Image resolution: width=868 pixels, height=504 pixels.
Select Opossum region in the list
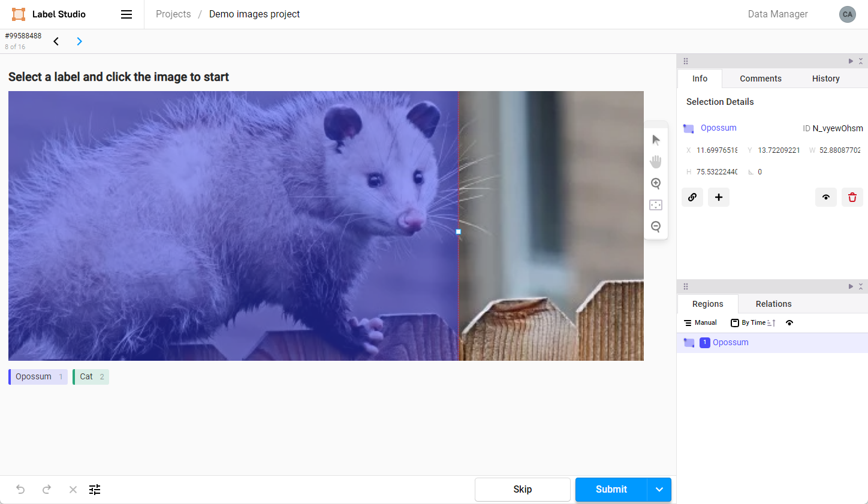tap(730, 343)
